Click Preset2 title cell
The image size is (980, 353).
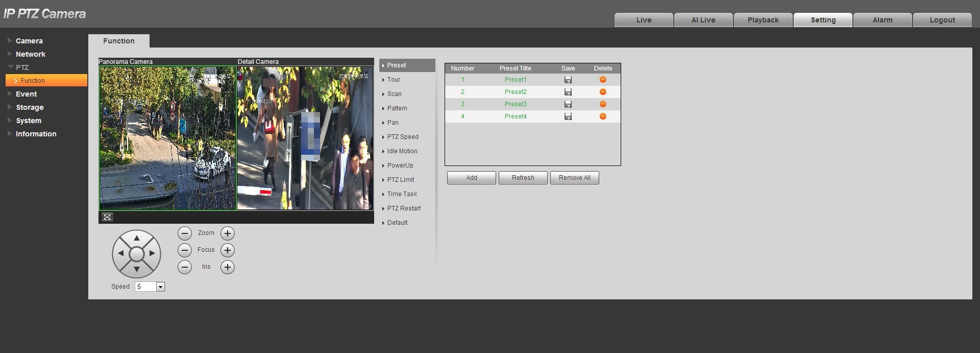[516, 92]
